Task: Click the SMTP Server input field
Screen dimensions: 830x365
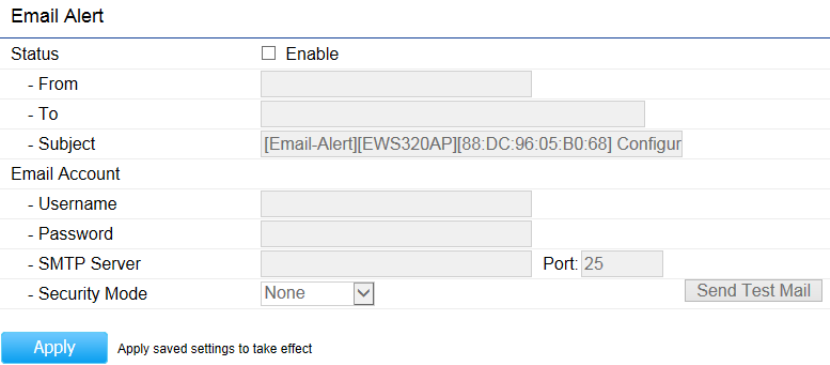Action: pyautogui.click(x=396, y=263)
